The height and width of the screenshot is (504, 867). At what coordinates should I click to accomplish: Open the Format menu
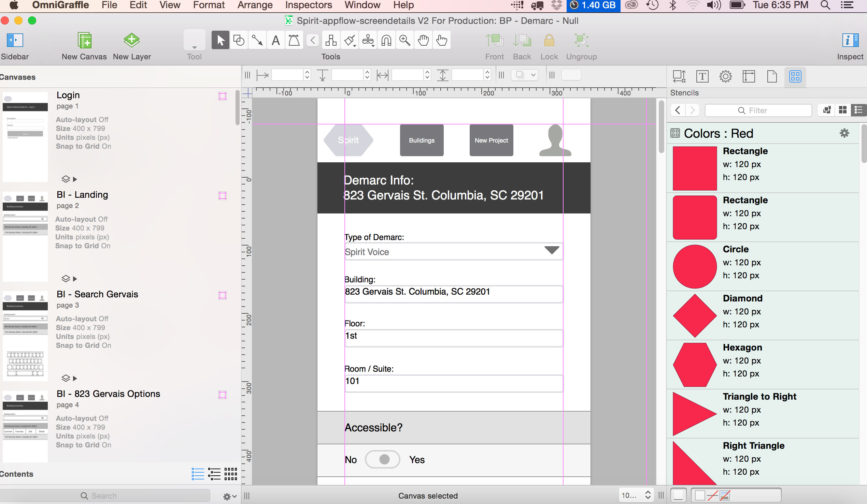[209, 5]
